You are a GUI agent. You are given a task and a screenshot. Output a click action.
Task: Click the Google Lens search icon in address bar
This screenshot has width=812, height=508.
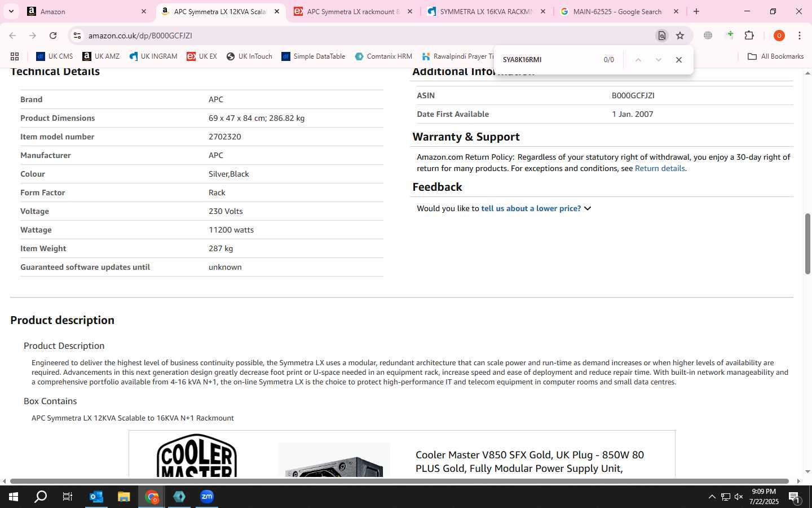point(661,36)
